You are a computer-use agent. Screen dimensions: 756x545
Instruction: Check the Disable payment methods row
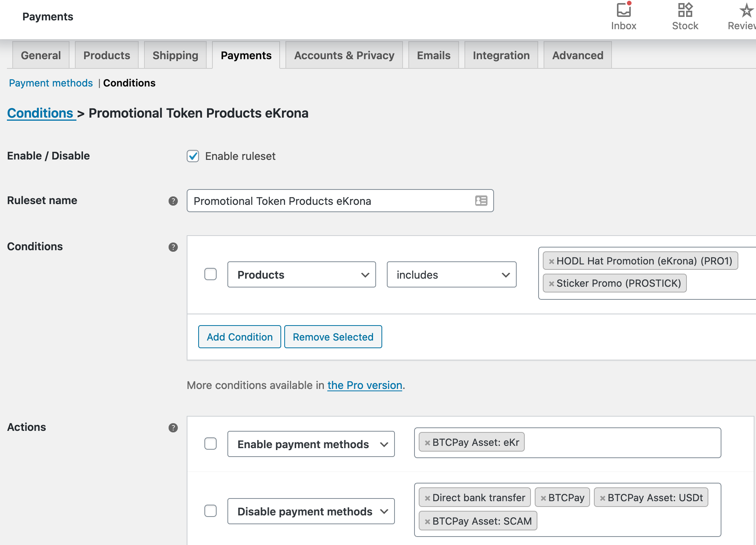[211, 511]
